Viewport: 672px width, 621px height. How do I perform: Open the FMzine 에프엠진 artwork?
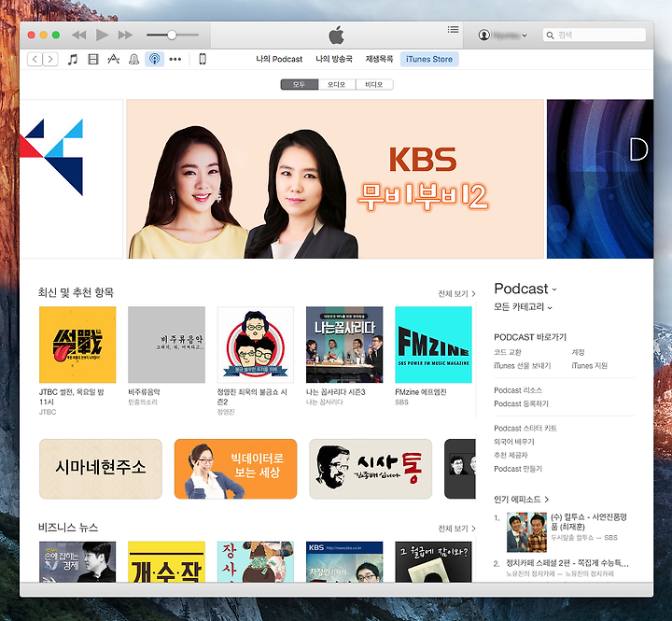[x=433, y=345]
